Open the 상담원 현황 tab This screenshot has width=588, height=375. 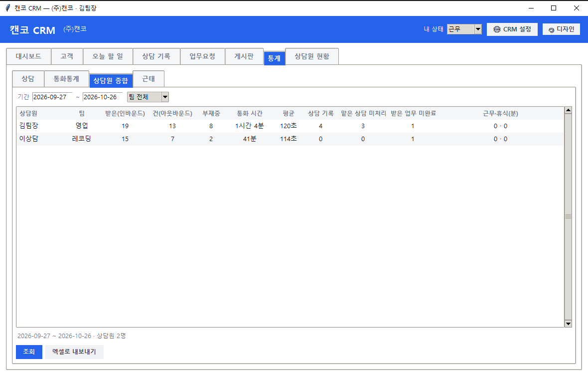click(312, 56)
